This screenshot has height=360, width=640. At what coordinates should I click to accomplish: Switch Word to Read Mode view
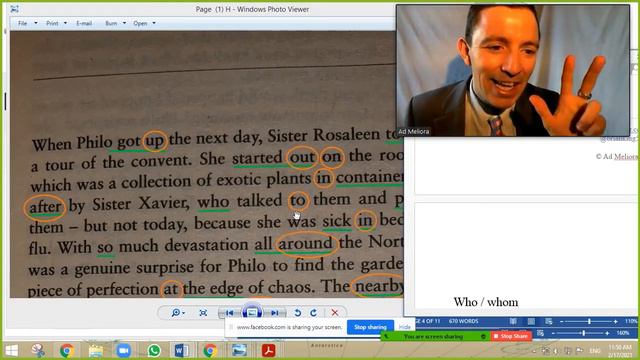click(x=513, y=322)
